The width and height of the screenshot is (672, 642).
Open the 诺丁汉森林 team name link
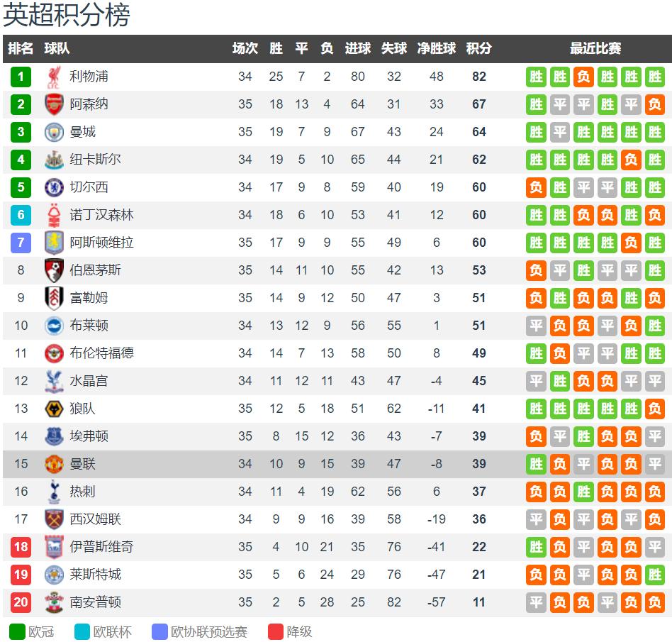101,215
